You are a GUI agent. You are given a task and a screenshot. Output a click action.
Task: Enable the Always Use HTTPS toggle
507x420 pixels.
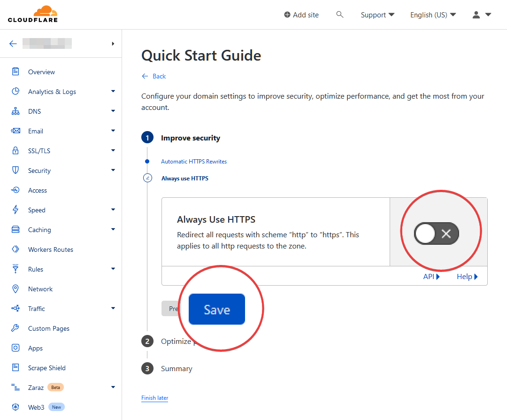(x=436, y=233)
